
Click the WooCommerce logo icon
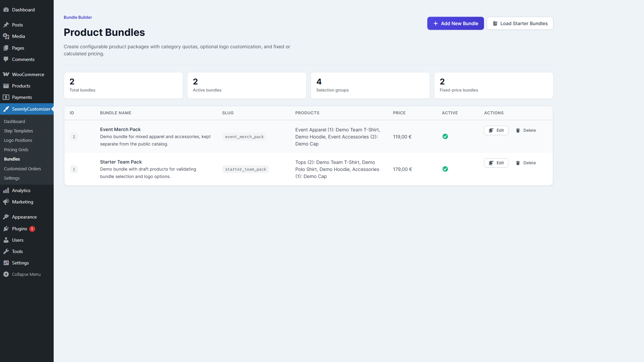(6, 74)
